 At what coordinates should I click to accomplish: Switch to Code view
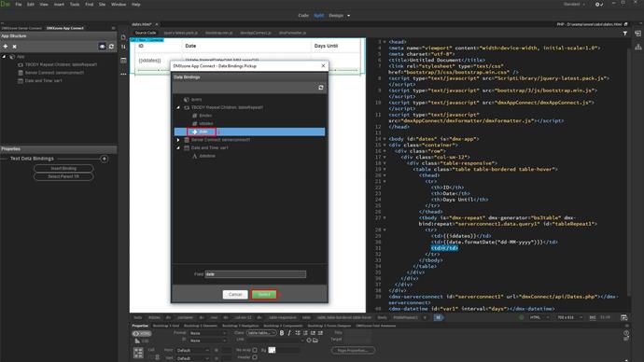tap(303, 16)
